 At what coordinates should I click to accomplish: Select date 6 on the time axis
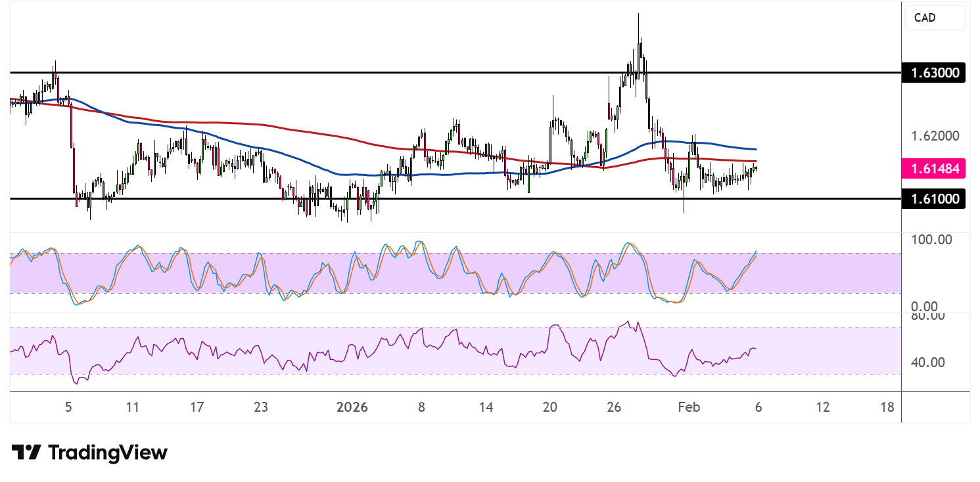pos(758,407)
